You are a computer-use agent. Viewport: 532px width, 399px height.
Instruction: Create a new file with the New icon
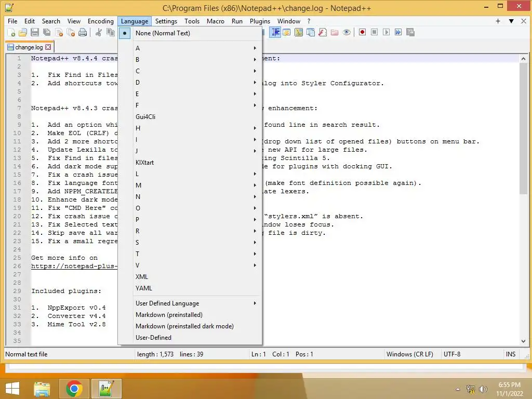pos(11,32)
